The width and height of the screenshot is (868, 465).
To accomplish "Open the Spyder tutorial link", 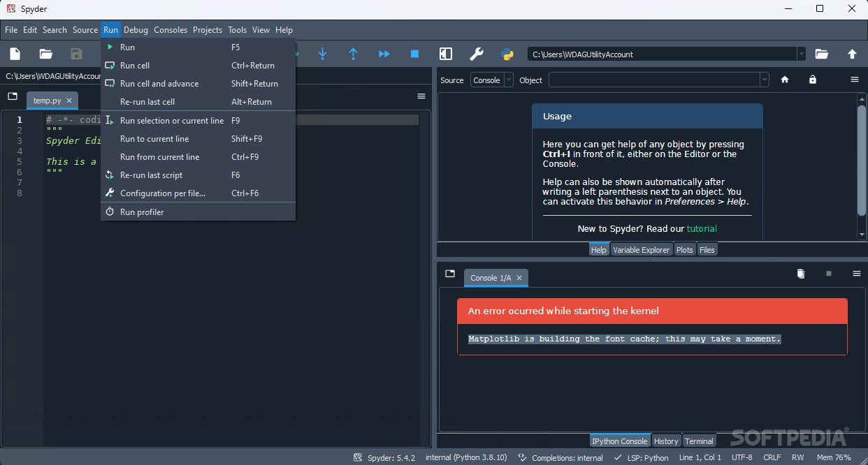I will [x=702, y=228].
